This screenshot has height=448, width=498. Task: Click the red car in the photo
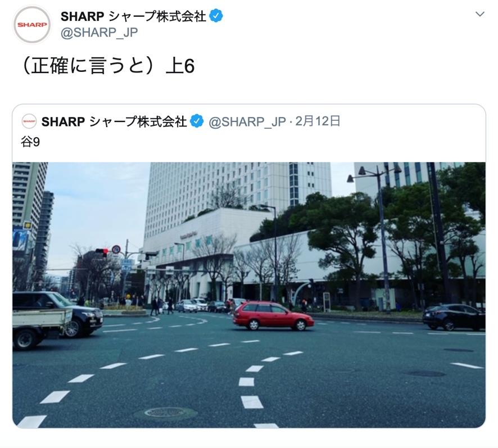[x=273, y=316]
